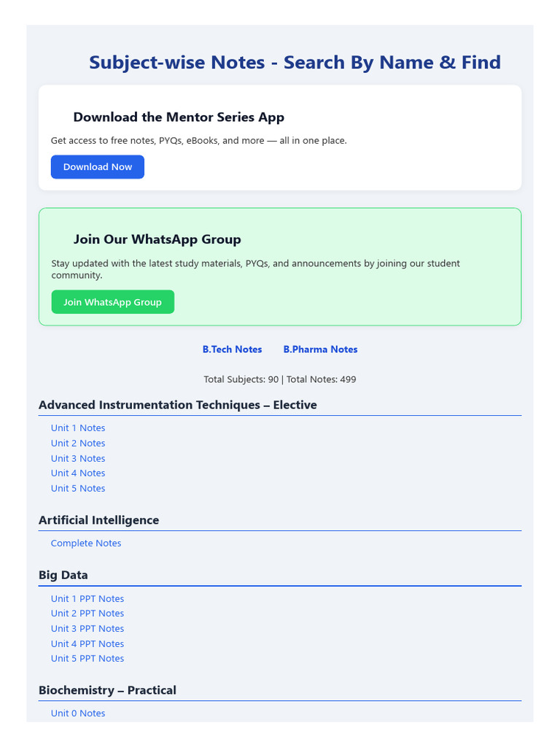Open Unit 1 Notes under Advanced Instrumentation

click(78, 428)
